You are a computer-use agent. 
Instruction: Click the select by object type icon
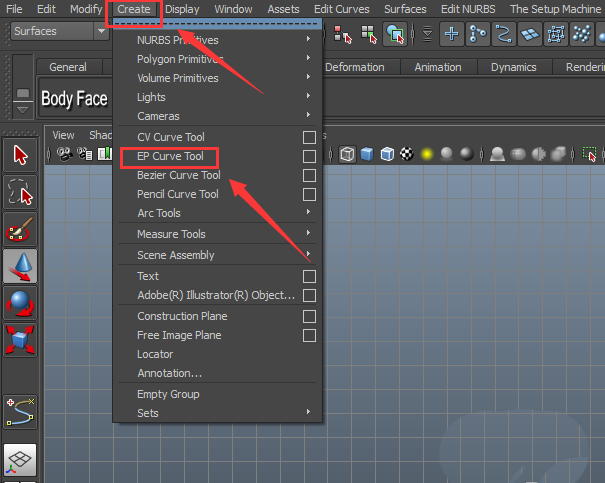368,34
